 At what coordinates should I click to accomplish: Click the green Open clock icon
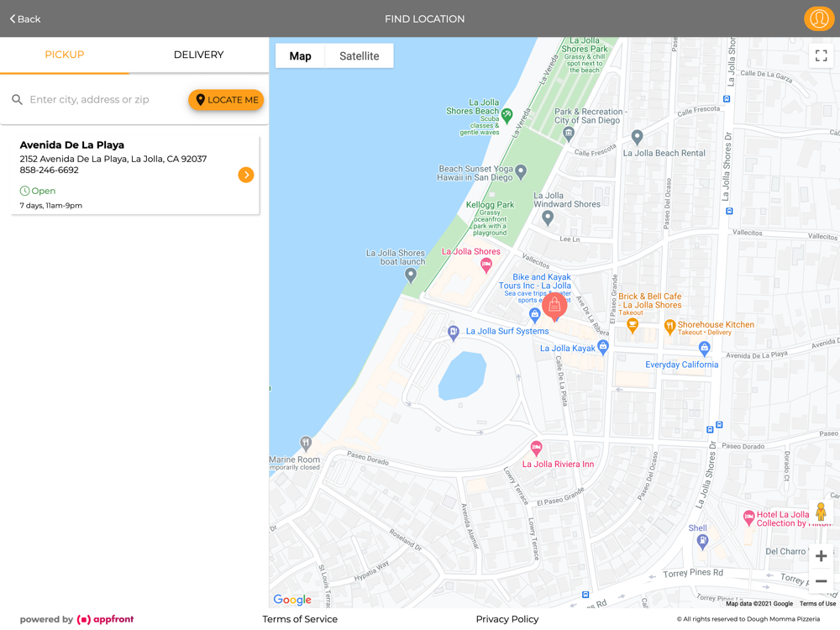[24, 191]
